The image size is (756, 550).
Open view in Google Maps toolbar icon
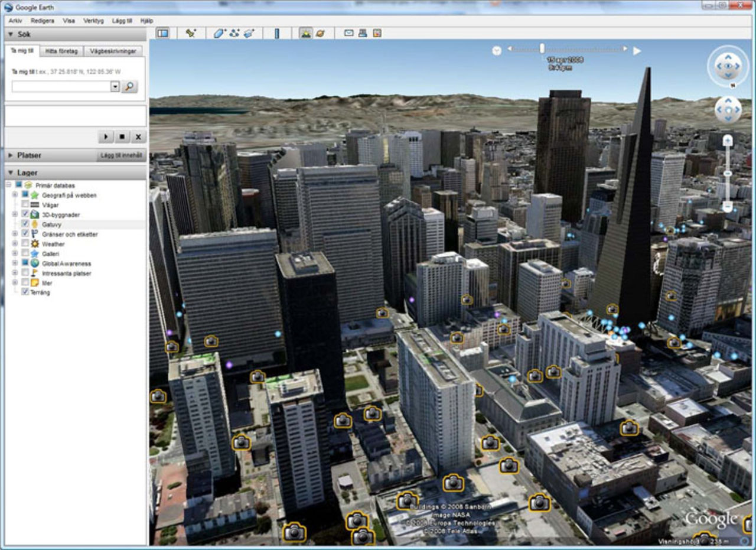pyautogui.click(x=377, y=33)
